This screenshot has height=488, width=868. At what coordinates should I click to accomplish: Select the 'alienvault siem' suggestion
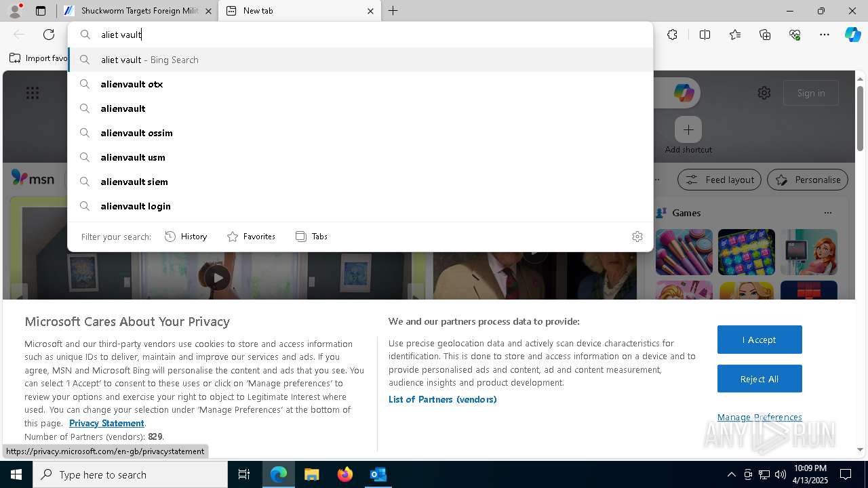click(x=361, y=182)
